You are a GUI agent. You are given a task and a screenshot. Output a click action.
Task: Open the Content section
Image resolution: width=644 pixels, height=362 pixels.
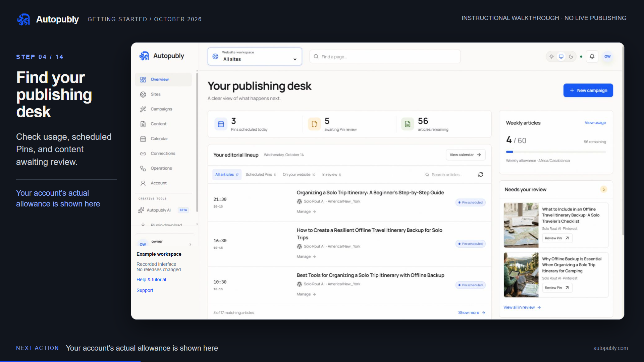tap(163, 124)
